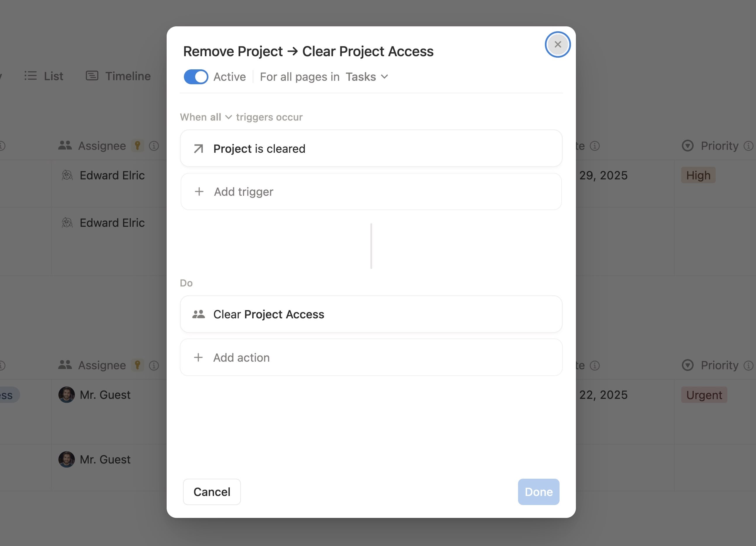
Task: Open the Tasks database scope dropdown
Action: point(366,77)
